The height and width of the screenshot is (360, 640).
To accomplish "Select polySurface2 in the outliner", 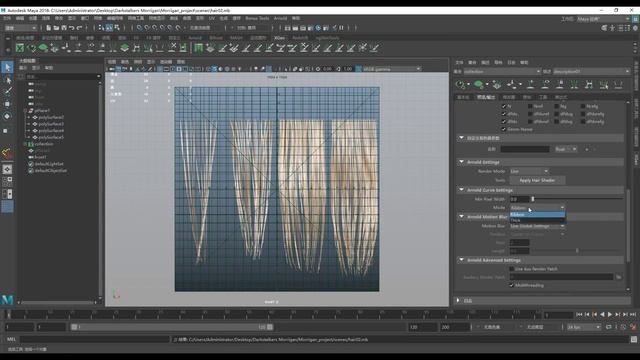I will [51, 117].
